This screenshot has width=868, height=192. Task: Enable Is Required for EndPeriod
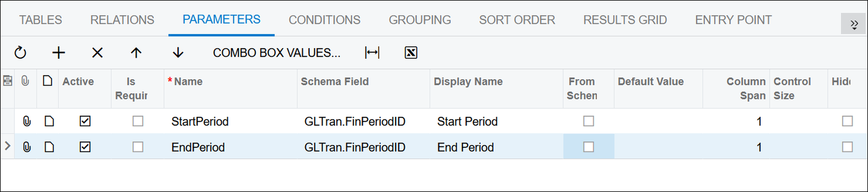pos(138,147)
